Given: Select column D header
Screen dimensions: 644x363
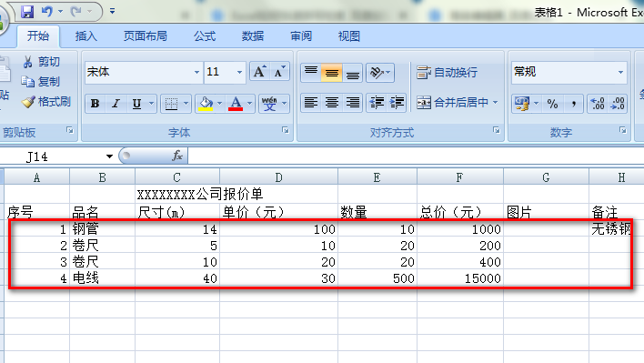Looking at the screenshot, I should (278, 177).
